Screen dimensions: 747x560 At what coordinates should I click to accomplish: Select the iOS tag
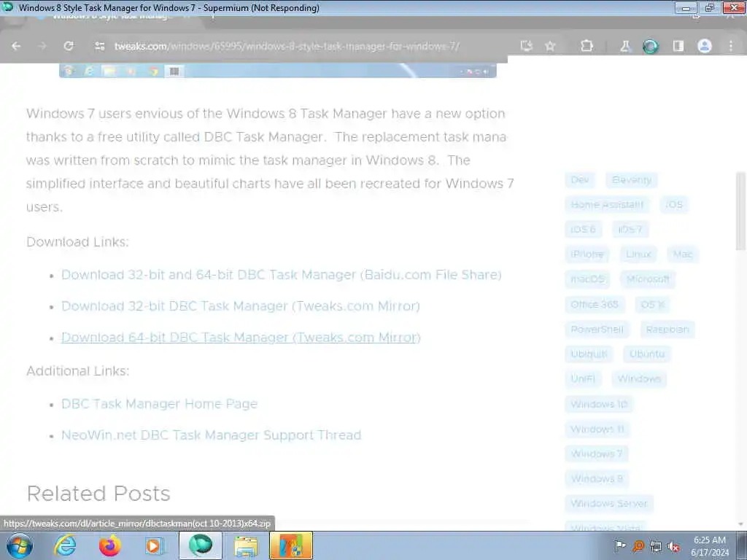674,205
